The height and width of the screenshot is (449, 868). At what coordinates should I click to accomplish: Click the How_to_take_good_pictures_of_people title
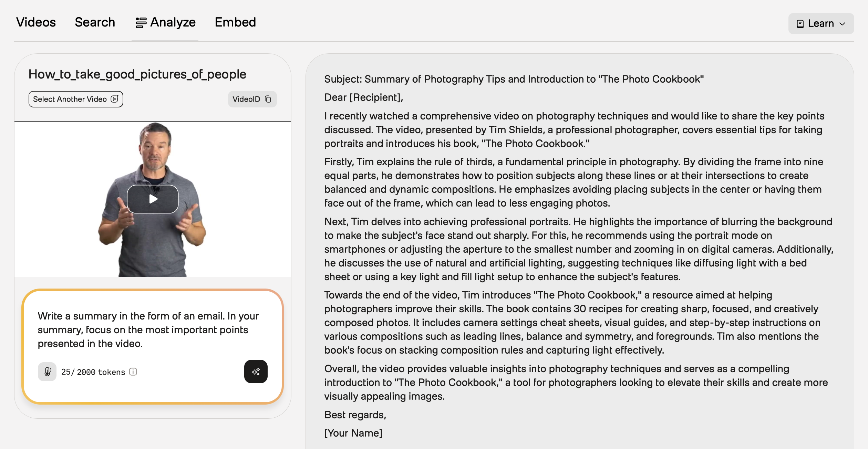[x=137, y=74]
